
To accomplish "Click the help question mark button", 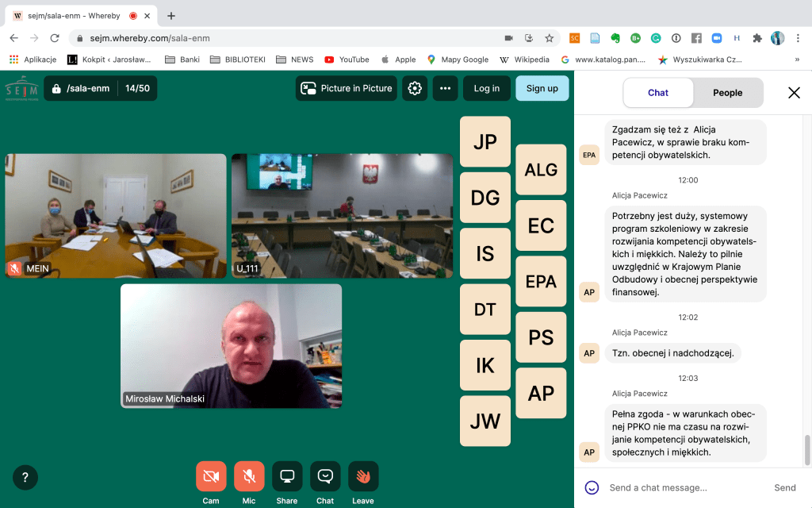I will click(25, 477).
